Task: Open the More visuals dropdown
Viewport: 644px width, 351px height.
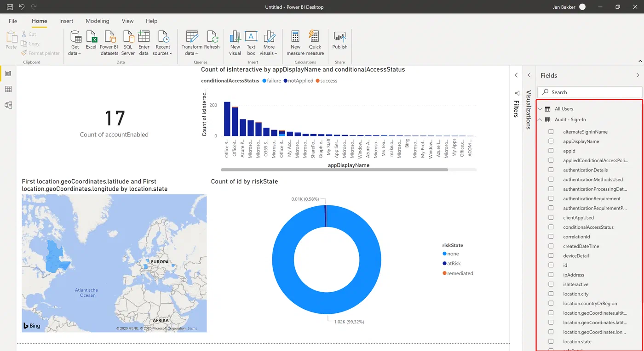Action: 269,43
